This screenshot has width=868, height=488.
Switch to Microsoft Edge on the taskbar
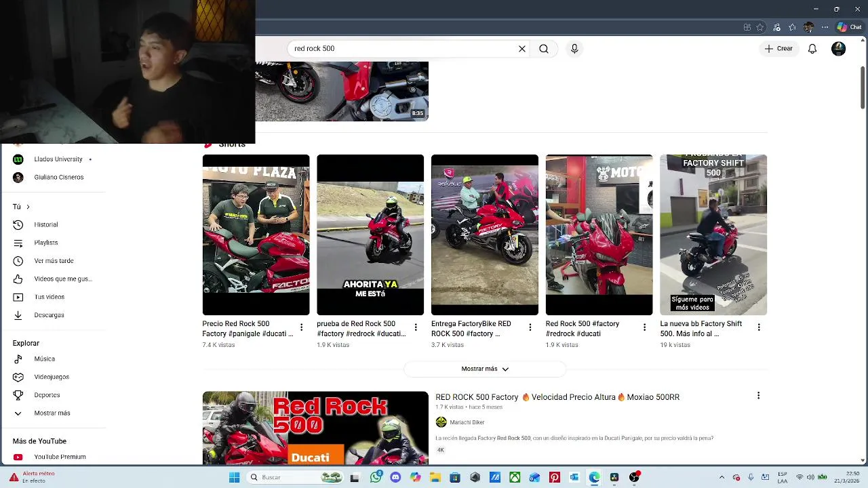[595, 477]
